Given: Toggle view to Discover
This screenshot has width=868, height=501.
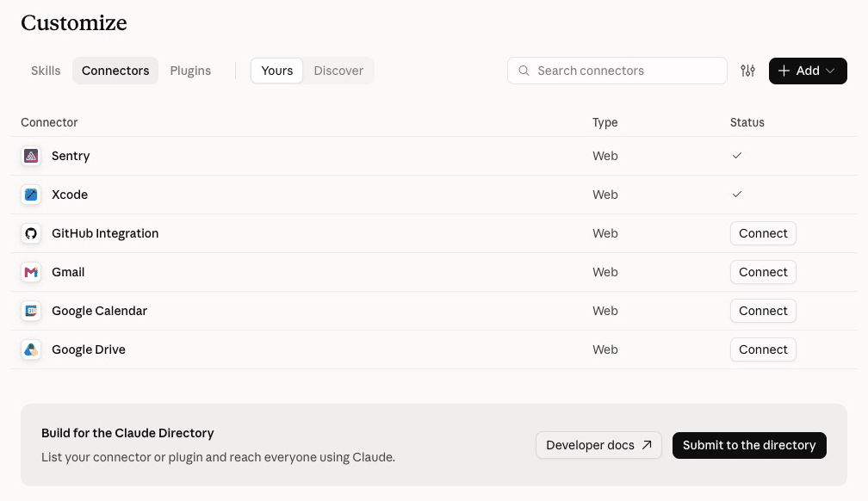Looking at the screenshot, I should [x=338, y=71].
